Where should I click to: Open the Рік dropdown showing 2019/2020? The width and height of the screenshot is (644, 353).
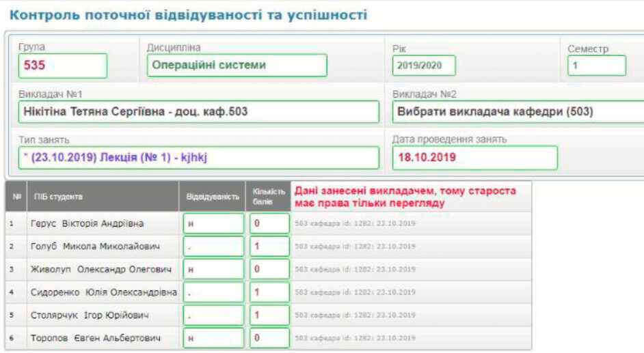[x=424, y=66]
